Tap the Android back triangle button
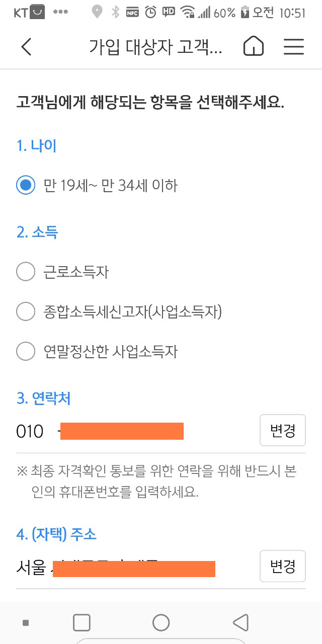This screenshot has height=644, width=322. [241, 622]
